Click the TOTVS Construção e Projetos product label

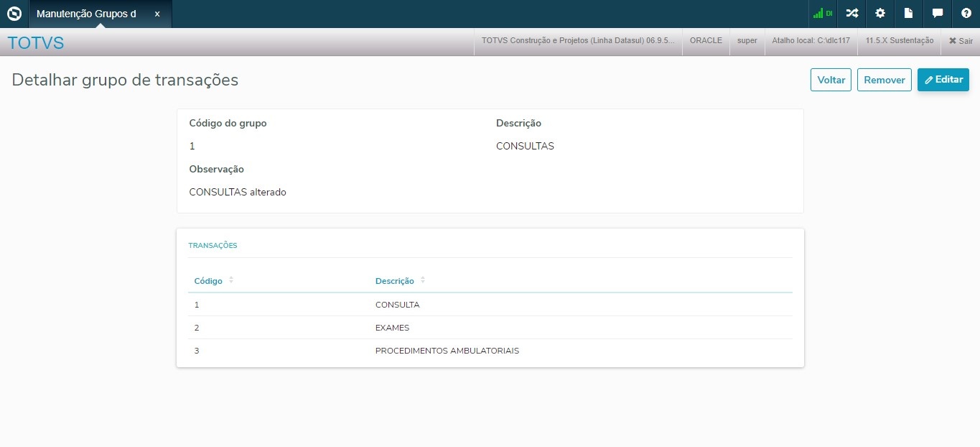coord(578,41)
